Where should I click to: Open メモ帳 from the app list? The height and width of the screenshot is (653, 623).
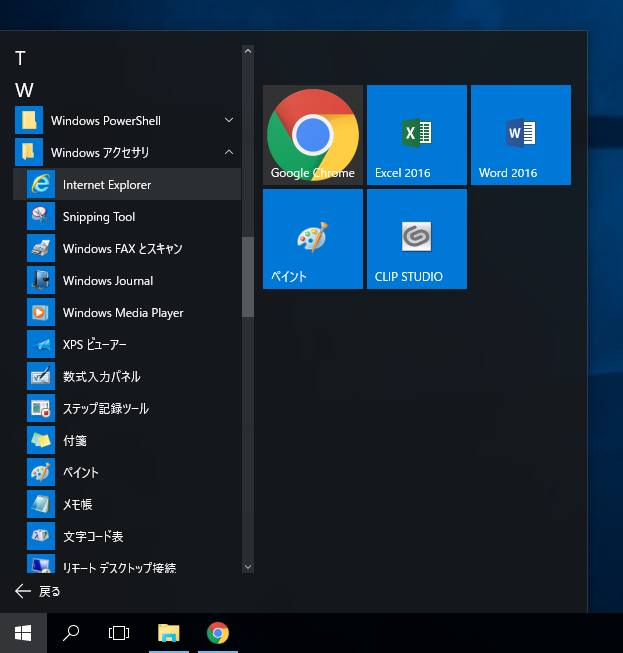tap(78, 505)
